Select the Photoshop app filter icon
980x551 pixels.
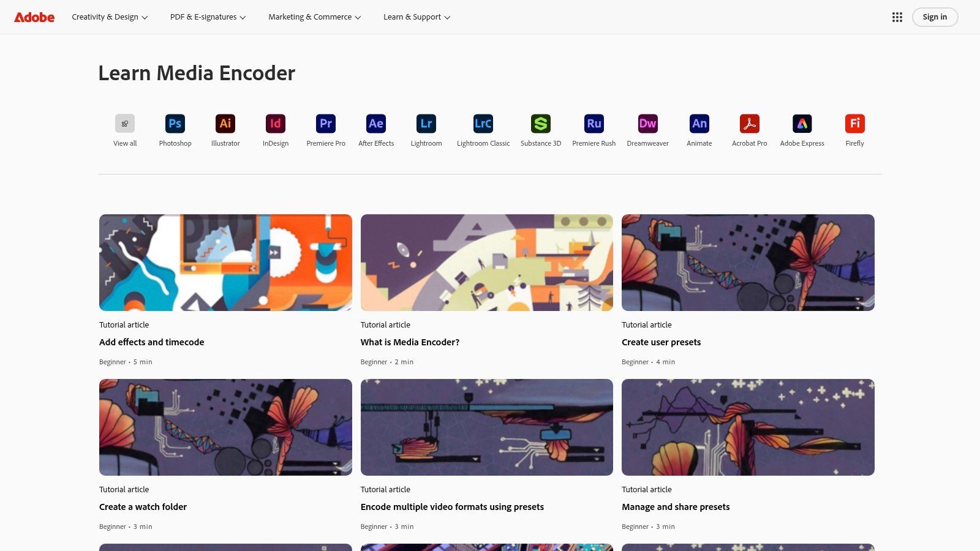(x=175, y=124)
